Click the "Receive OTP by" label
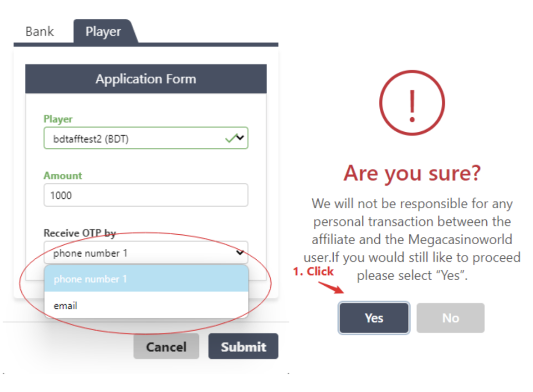The image size is (533, 392). [x=79, y=233]
